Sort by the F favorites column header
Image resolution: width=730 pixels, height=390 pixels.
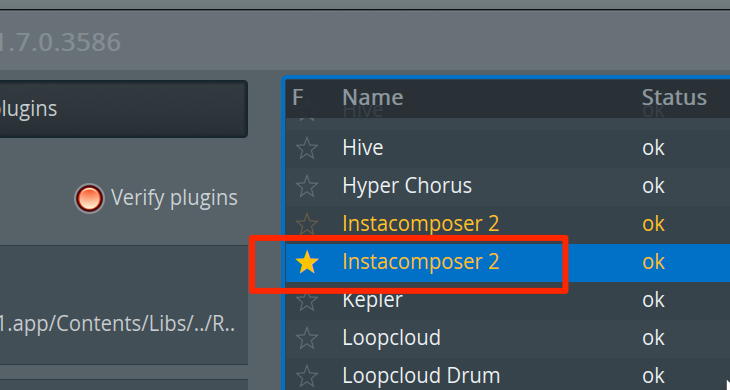pyautogui.click(x=298, y=98)
